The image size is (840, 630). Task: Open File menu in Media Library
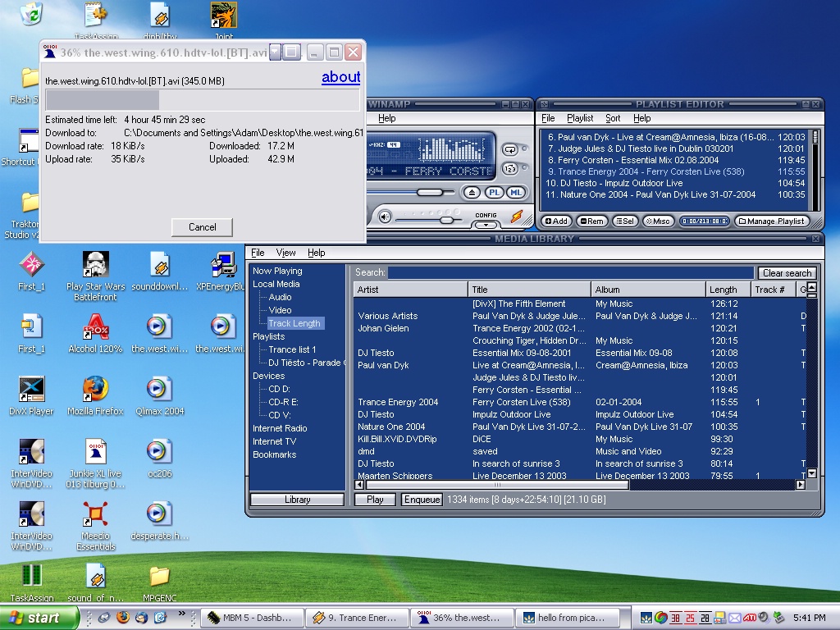click(258, 253)
